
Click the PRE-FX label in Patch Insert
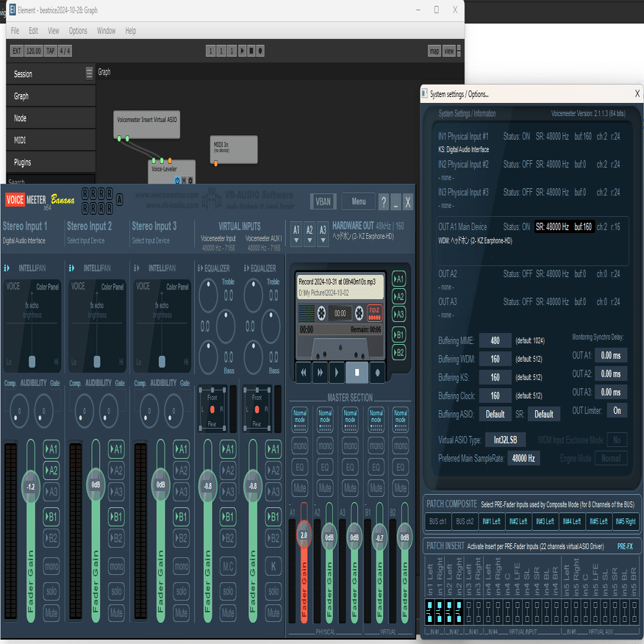(625, 546)
